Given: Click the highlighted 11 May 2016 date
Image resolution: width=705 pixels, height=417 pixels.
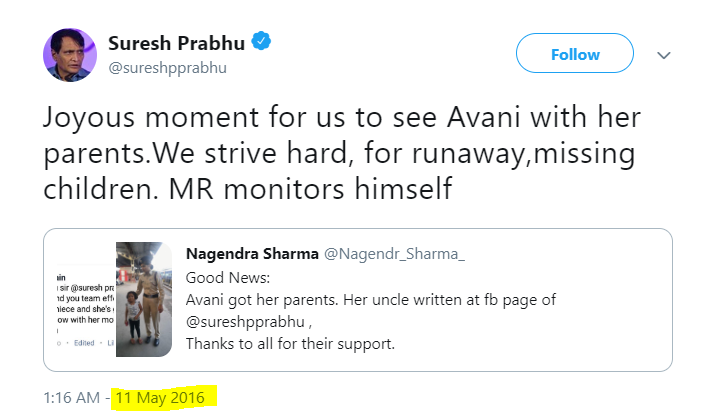Looking at the screenshot, I should [x=160, y=398].
